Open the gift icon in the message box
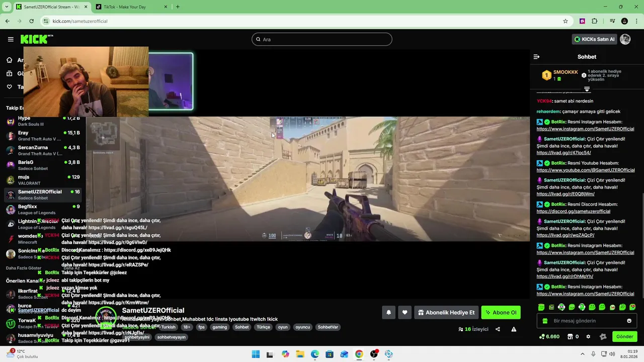Screen dimensions: 644x362 pyautogui.click(x=545, y=321)
